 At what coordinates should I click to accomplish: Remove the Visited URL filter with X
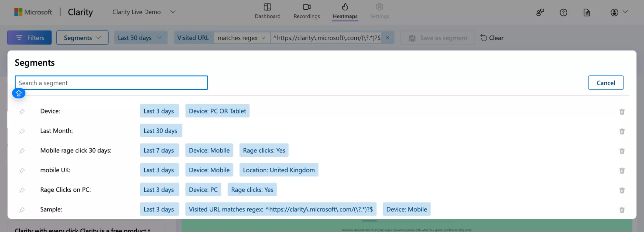tap(388, 38)
